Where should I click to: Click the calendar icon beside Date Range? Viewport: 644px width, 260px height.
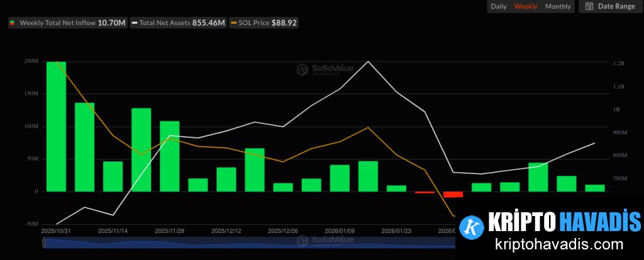pyautogui.click(x=589, y=6)
